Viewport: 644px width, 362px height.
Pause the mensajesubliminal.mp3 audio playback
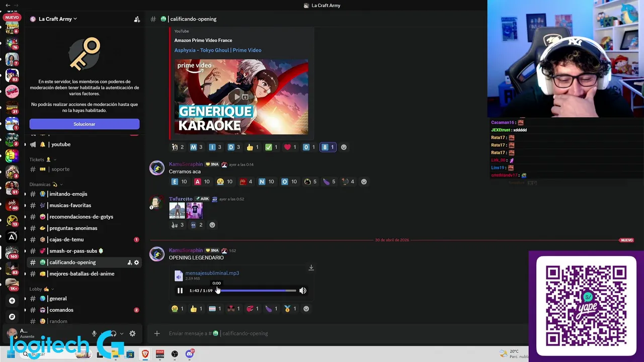[180, 291]
